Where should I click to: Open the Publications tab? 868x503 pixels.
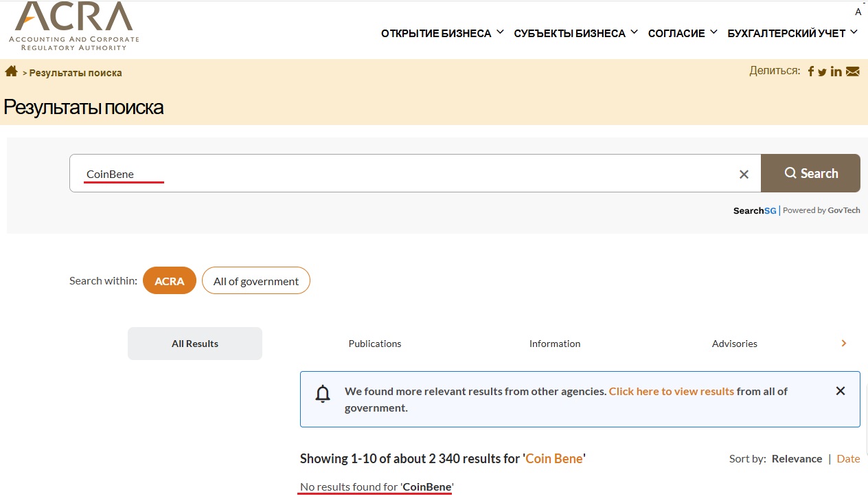(x=375, y=344)
